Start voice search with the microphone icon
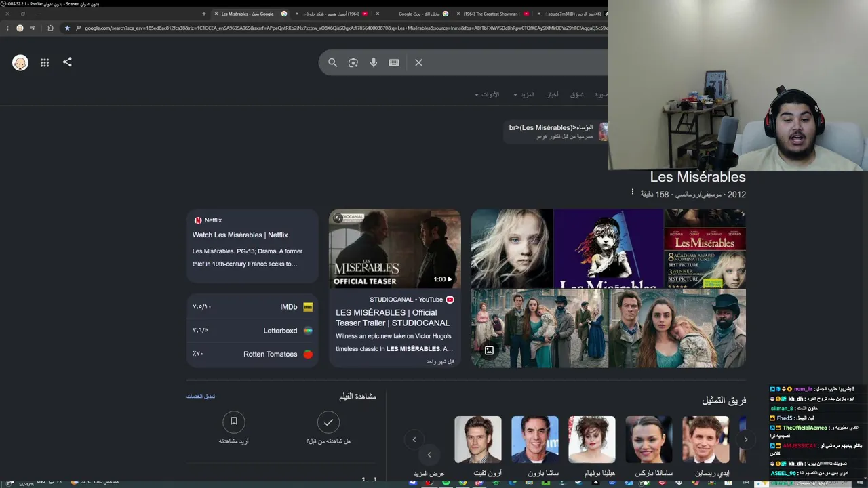 (373, 62)
